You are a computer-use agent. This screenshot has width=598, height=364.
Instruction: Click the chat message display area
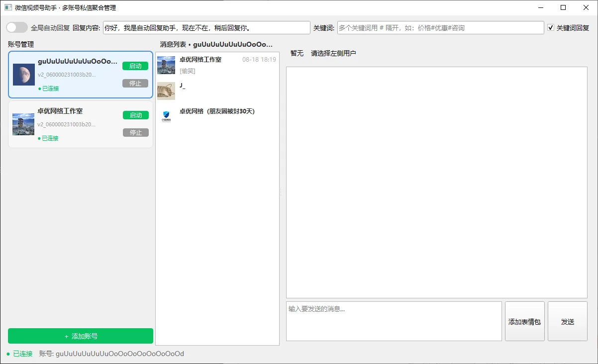[437, 182]
